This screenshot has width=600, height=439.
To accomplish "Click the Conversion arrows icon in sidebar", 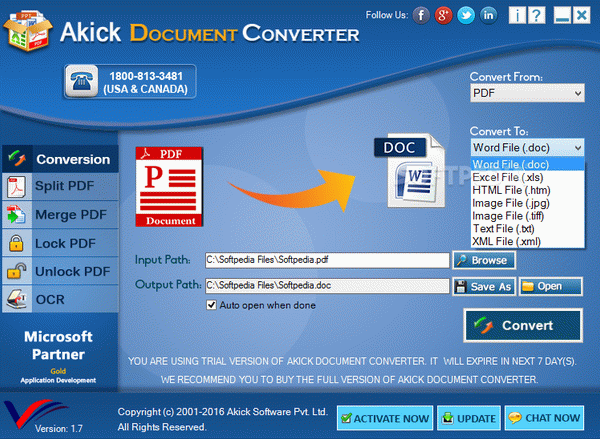I will 17,158.
